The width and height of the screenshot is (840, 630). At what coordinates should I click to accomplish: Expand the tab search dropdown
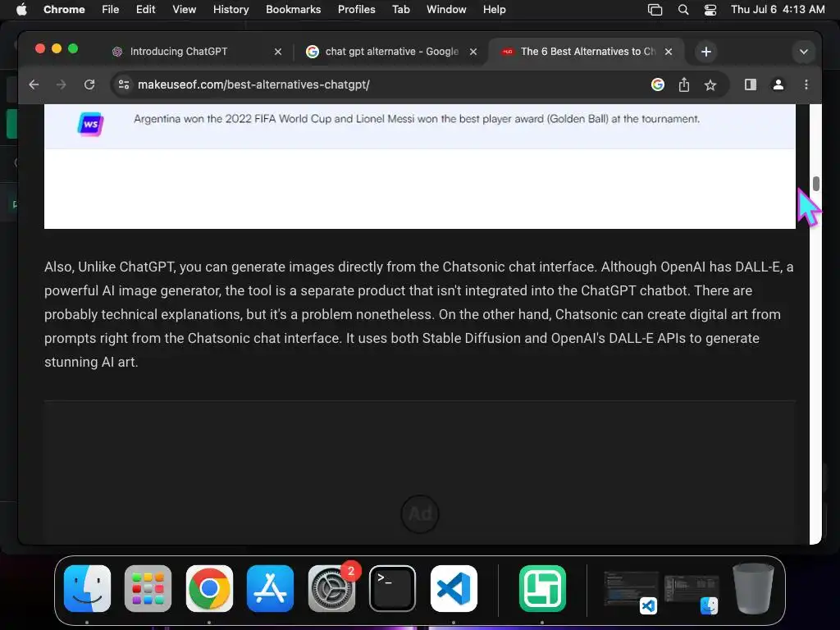pyautogui.click(x=804, y=52)
